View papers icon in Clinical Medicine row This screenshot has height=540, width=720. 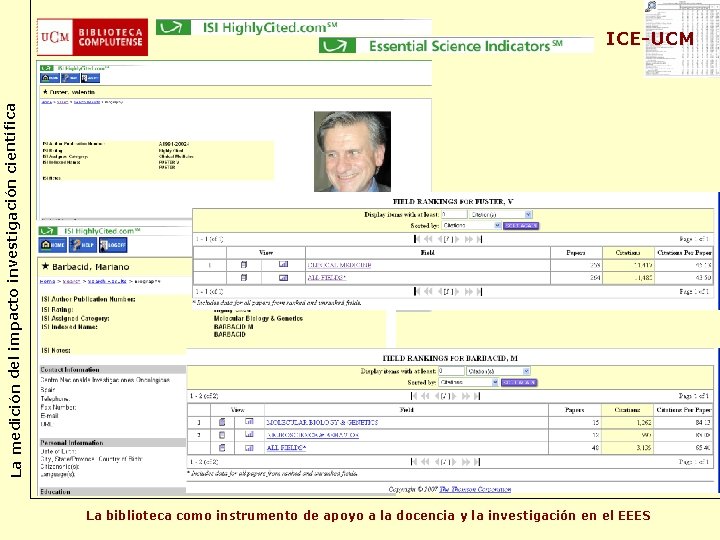pos(244,264)
